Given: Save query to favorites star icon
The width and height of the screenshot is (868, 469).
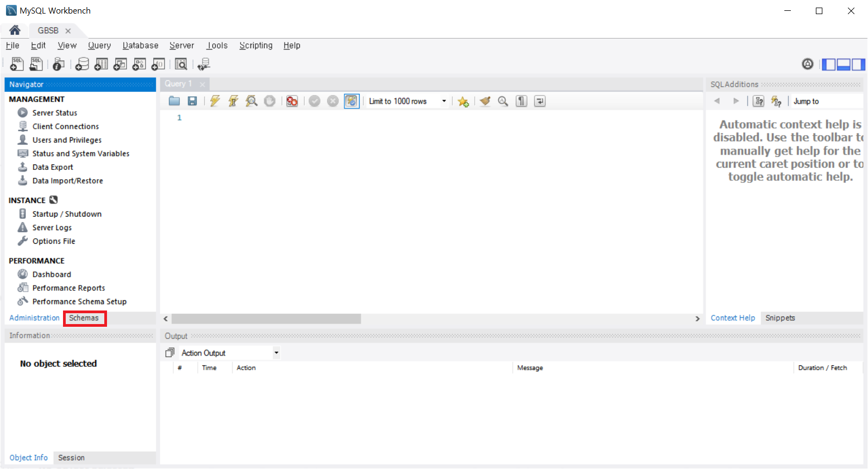Looking at the screenshot, I should coord(463,102).
